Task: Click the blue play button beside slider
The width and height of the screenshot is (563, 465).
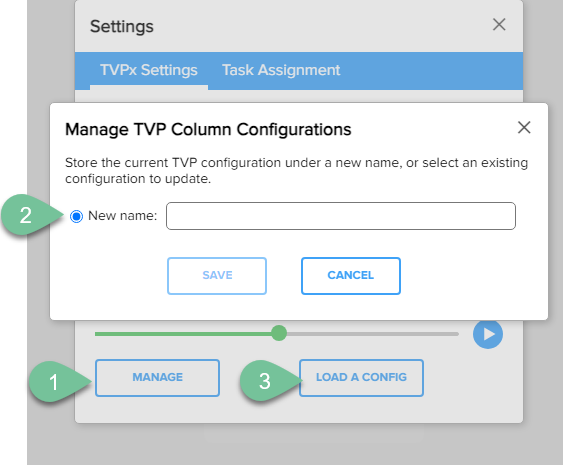Action: tap(488, 334)
